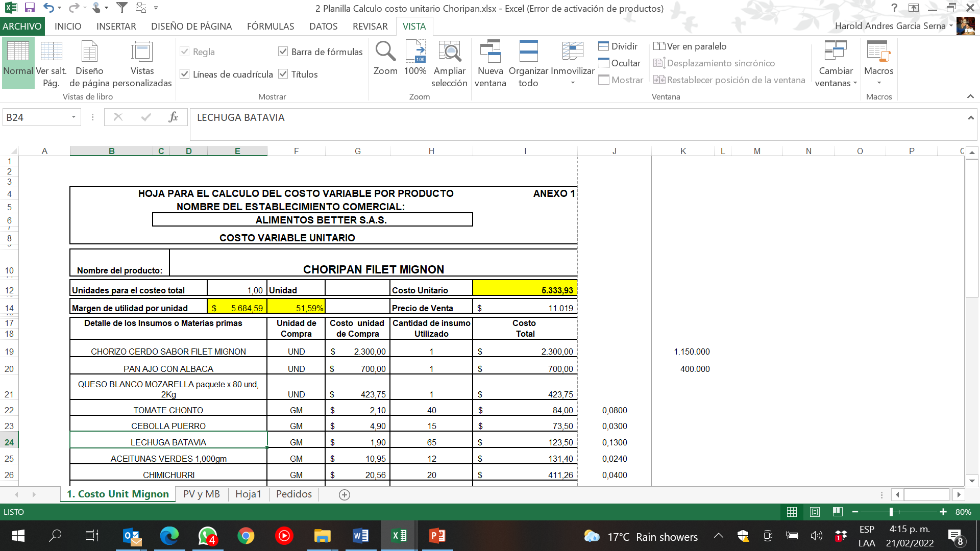The height and width of the screenshot is (551, 980).
Task: Open Excel Help question mark
Action: (894, 8)
